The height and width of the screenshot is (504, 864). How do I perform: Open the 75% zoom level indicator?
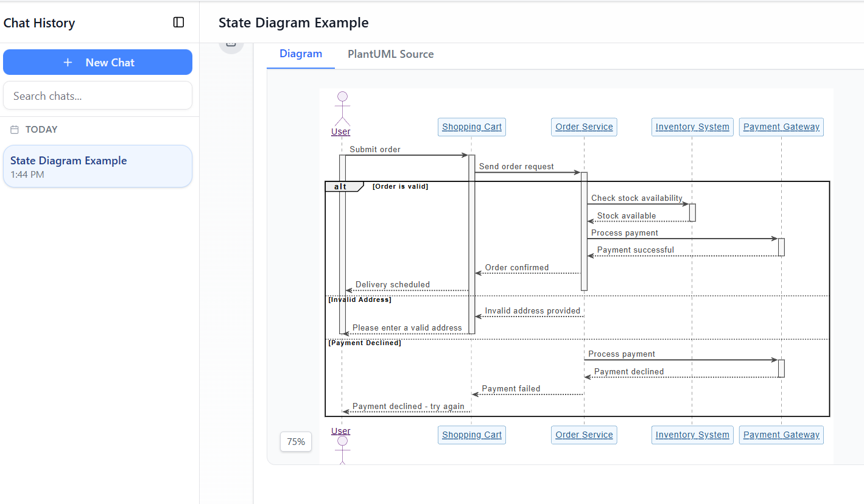[296, 442]
